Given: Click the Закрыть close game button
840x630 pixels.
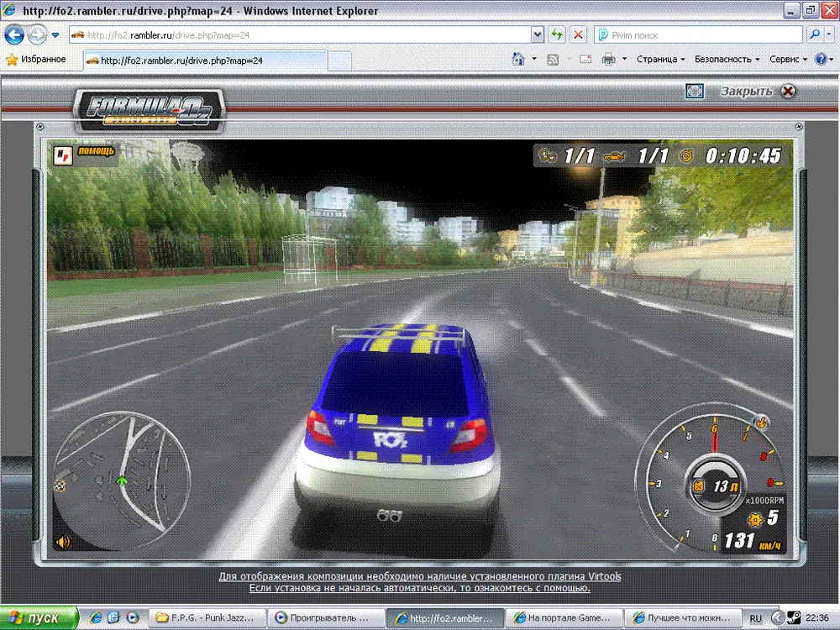Looking at the screenshot, I should [756, 92].
